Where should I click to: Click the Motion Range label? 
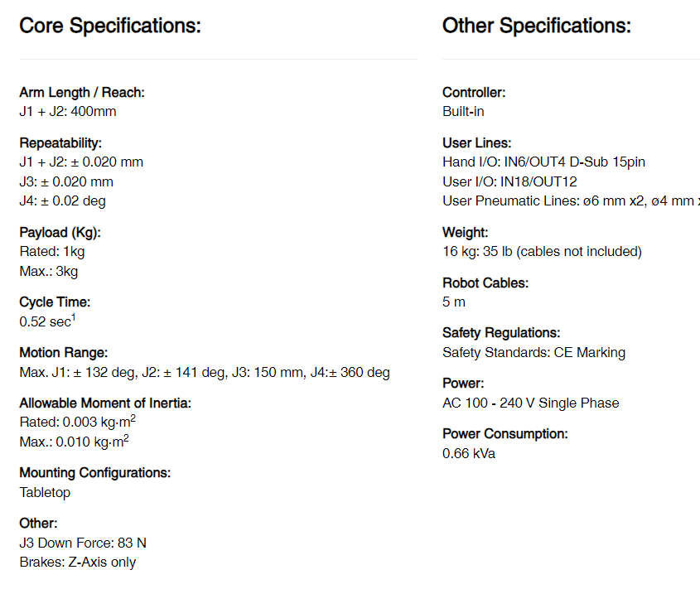[x=64, y=353]
